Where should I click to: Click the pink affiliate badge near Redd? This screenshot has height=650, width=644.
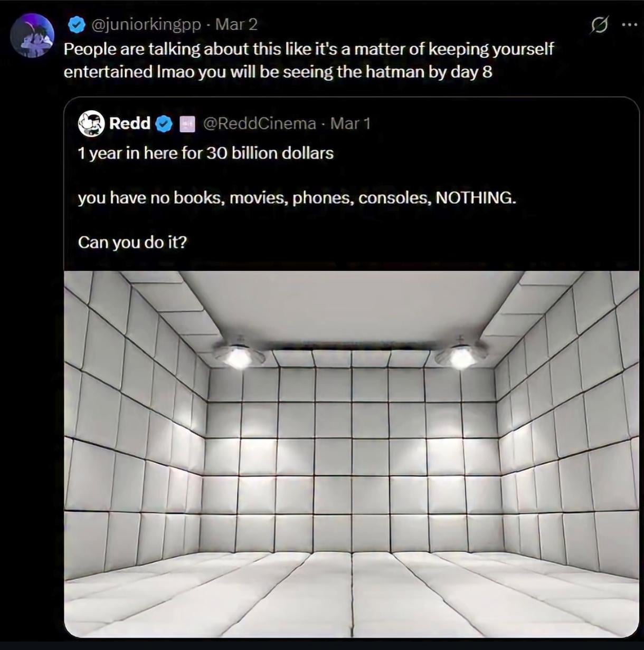(187, 124)
